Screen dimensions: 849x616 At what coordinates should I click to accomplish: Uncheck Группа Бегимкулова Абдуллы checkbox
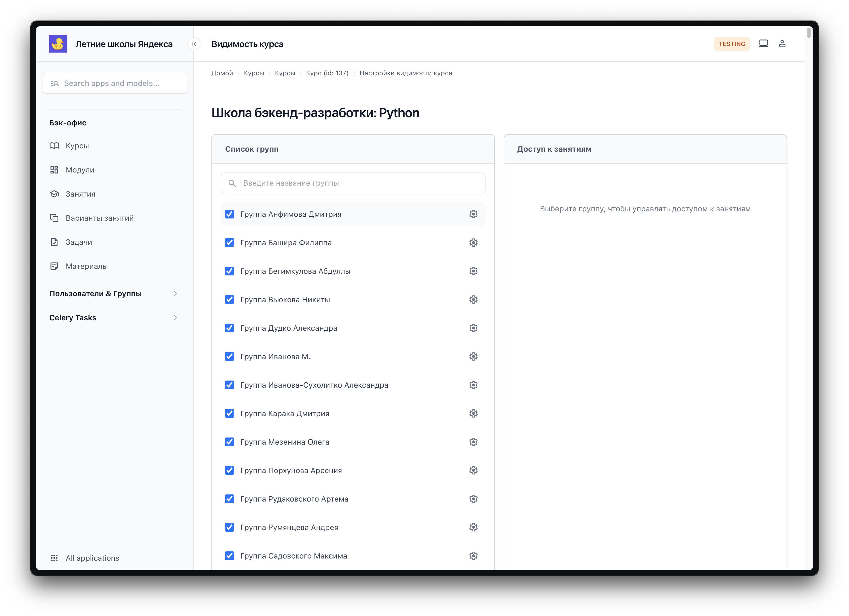(x=230, y=271)
